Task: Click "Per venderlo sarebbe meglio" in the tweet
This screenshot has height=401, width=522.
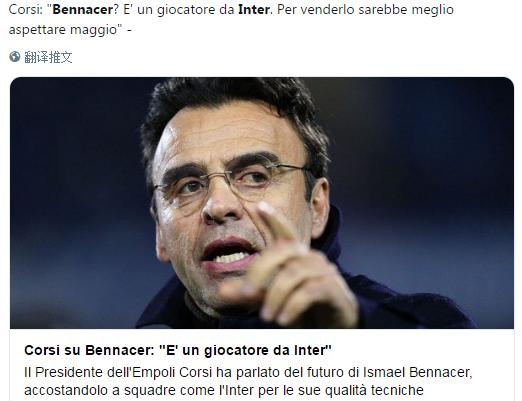Action: [x=365, y=10]
